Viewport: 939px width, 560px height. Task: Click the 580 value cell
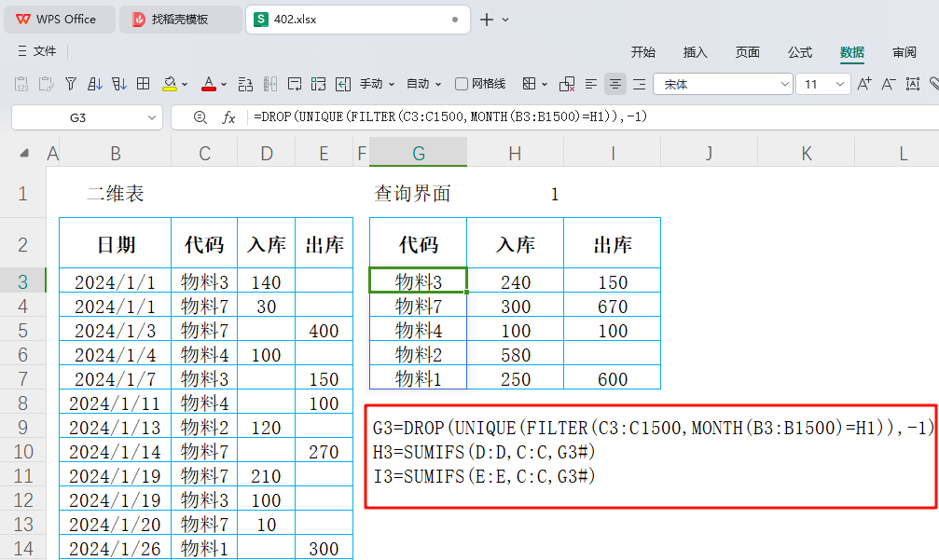click(516, 355)
